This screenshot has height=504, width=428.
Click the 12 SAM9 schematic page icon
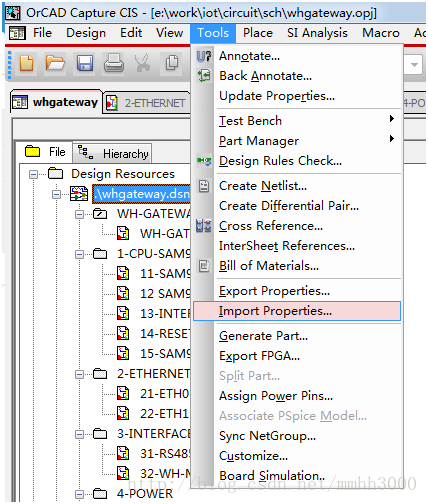(123, 293)
